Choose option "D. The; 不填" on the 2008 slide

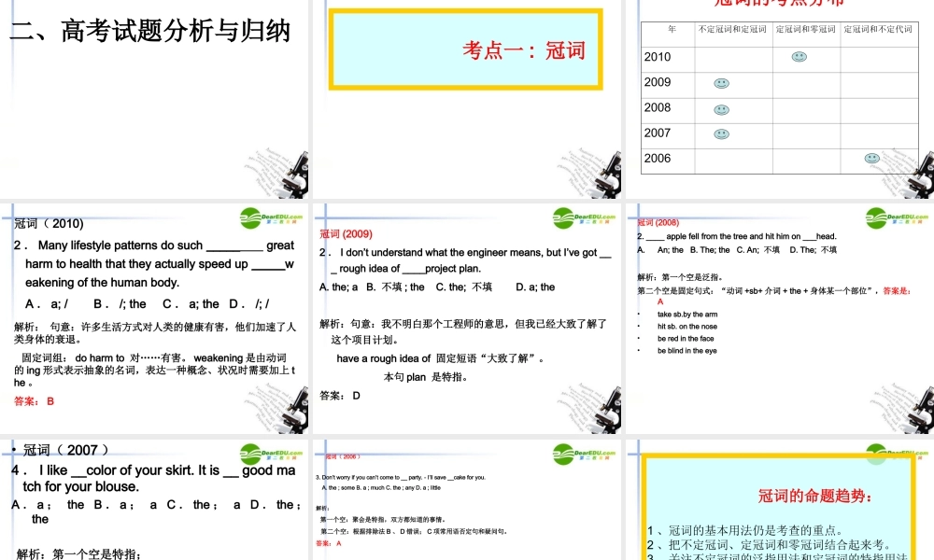814,250
